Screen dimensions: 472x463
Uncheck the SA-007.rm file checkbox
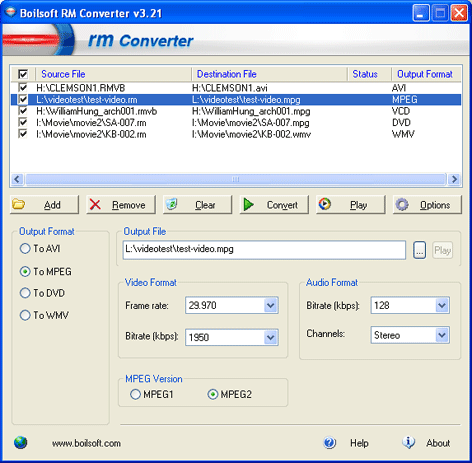coord(23,122)
